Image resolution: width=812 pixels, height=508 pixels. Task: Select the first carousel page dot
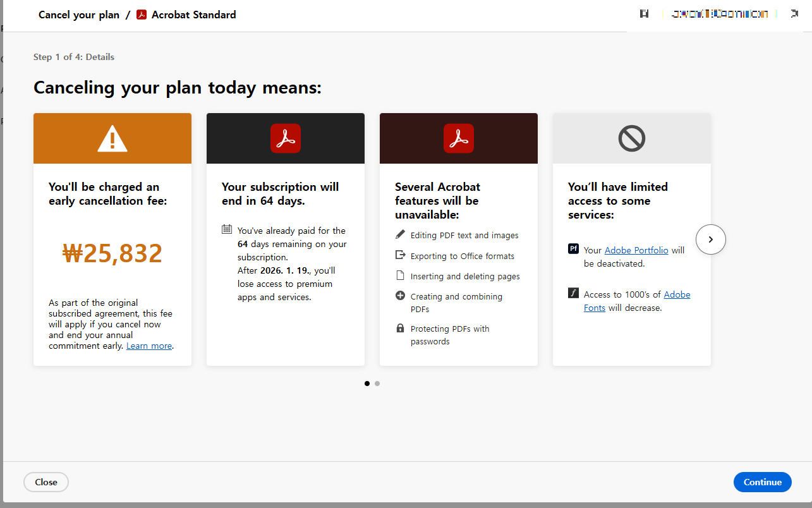pos(367,384)
